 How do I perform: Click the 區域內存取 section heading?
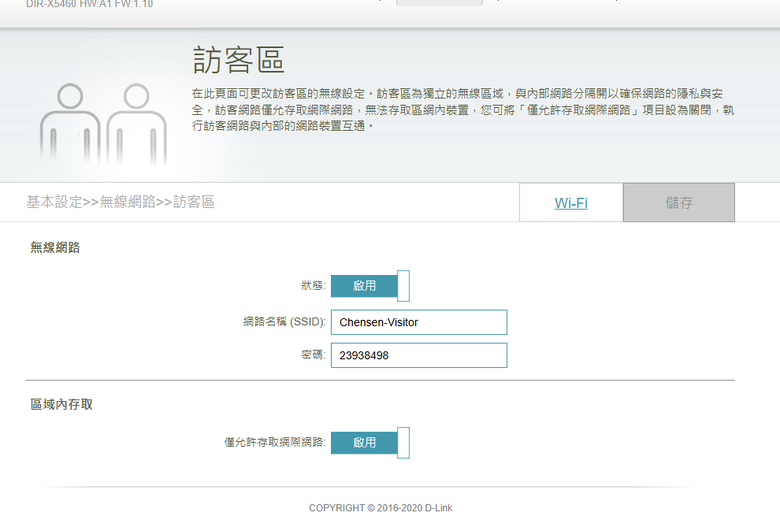61,405
